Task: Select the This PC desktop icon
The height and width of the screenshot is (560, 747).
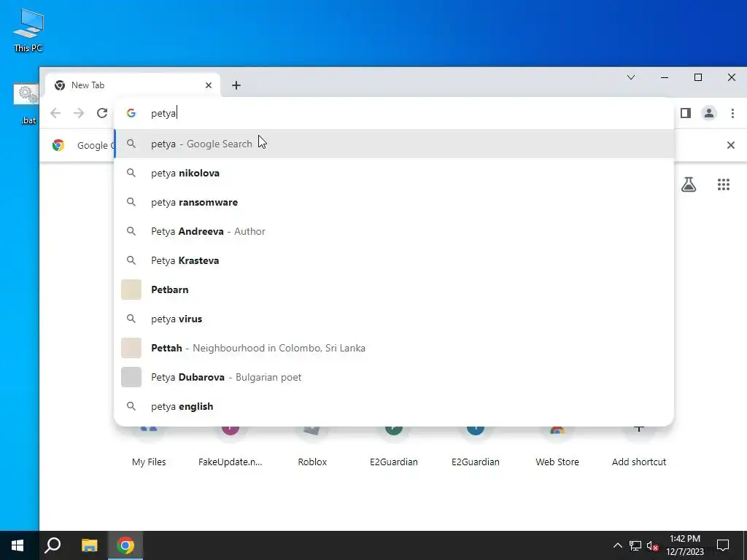Action: pos(28,30)
